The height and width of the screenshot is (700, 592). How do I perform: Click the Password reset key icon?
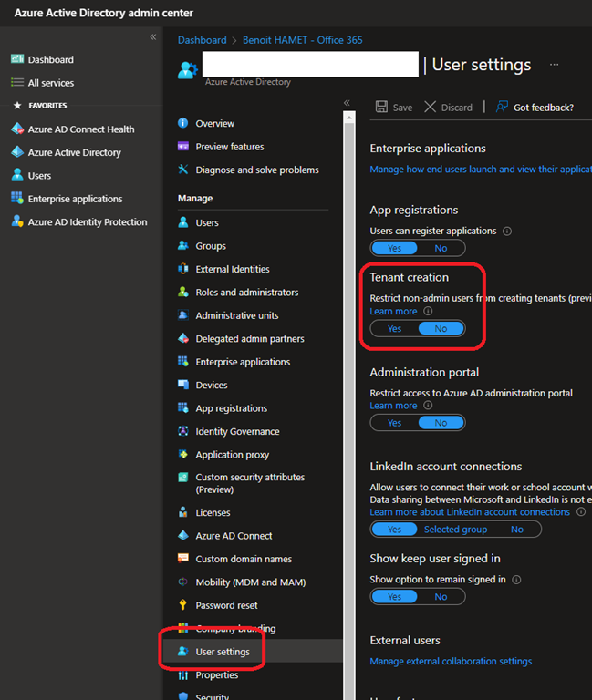[x=183, y=605]
